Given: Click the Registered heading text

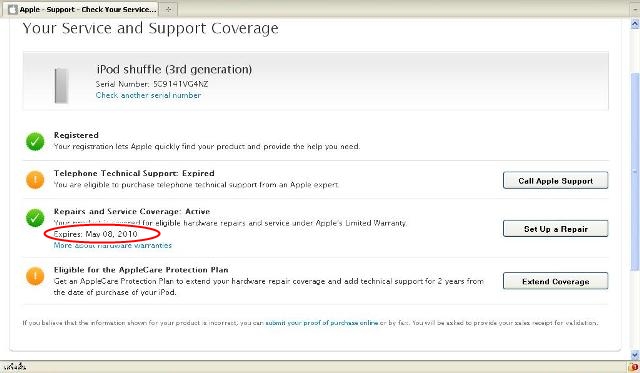Looking at the screenshot, I should pos(76,135).
